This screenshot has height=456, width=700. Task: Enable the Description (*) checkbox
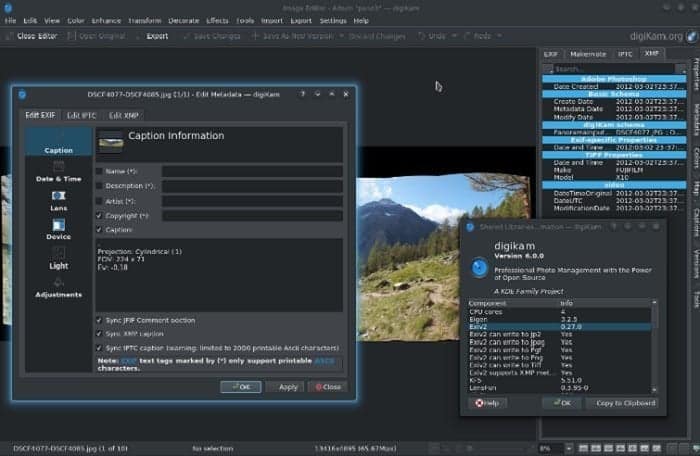pos(99,186)
